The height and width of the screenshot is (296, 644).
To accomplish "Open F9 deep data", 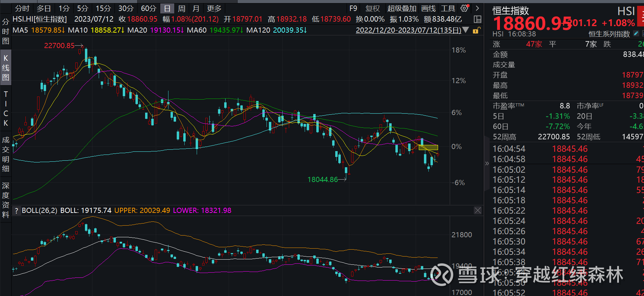I will point(353,9).
